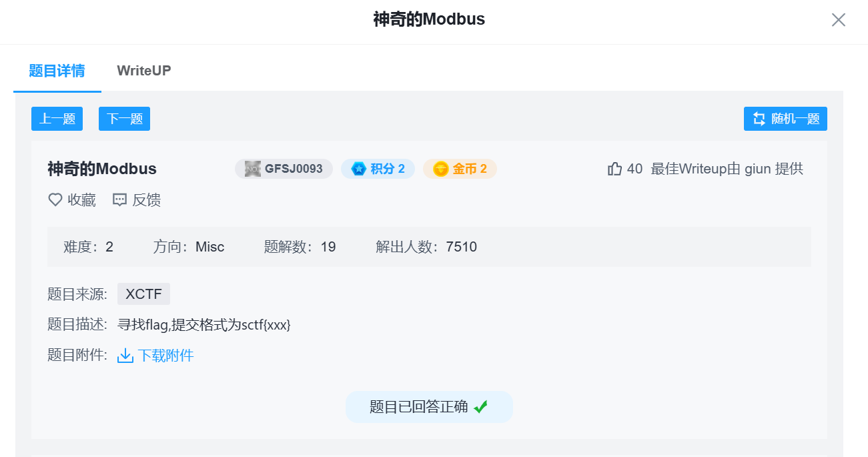Expand the XCTF source tag

click(143, 294)
